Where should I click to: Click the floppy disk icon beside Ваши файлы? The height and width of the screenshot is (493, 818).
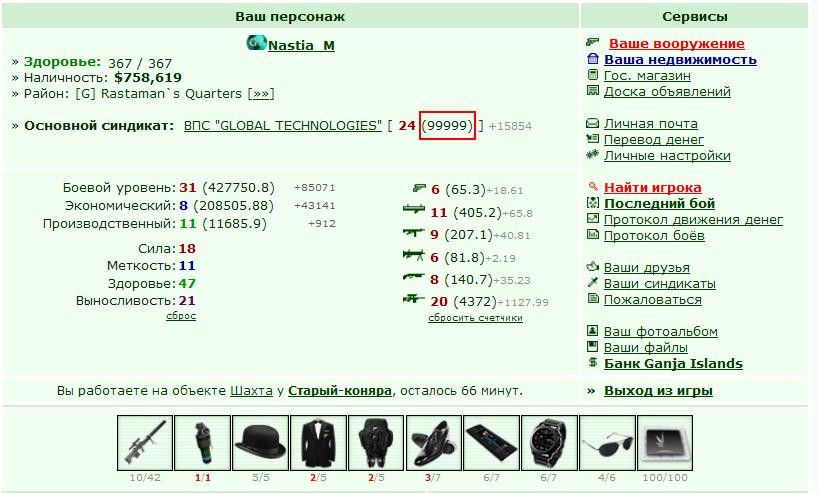(x=593, y=346)
